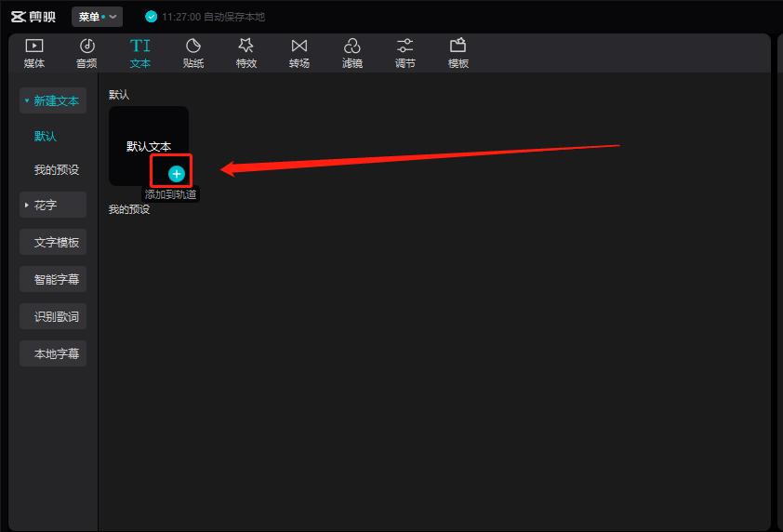Open the 模板 (Templates) panel icon
This screenshot has width=783, height=532.
coord(458,46)
